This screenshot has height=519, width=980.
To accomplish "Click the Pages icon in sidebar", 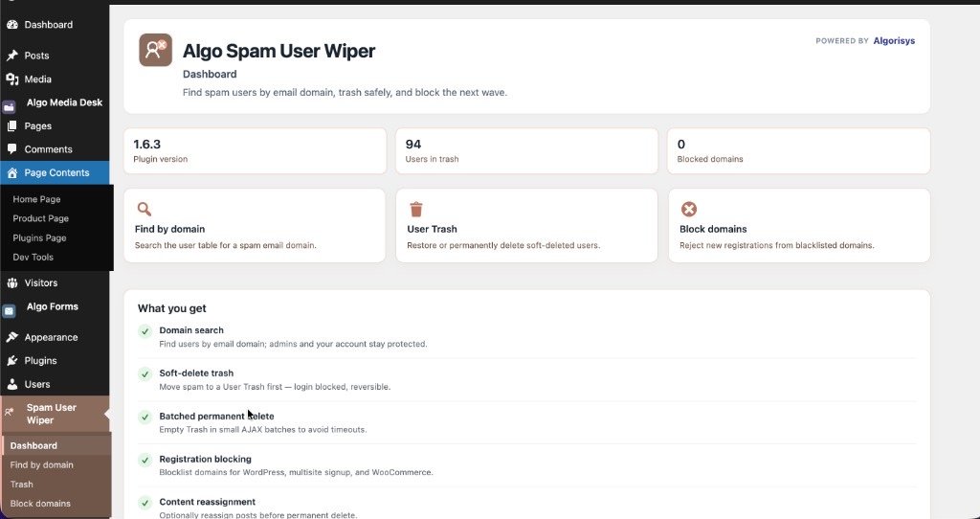I will tap(11, 126).
